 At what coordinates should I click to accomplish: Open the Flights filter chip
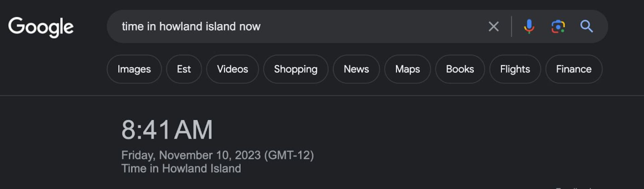pos(515,69)
